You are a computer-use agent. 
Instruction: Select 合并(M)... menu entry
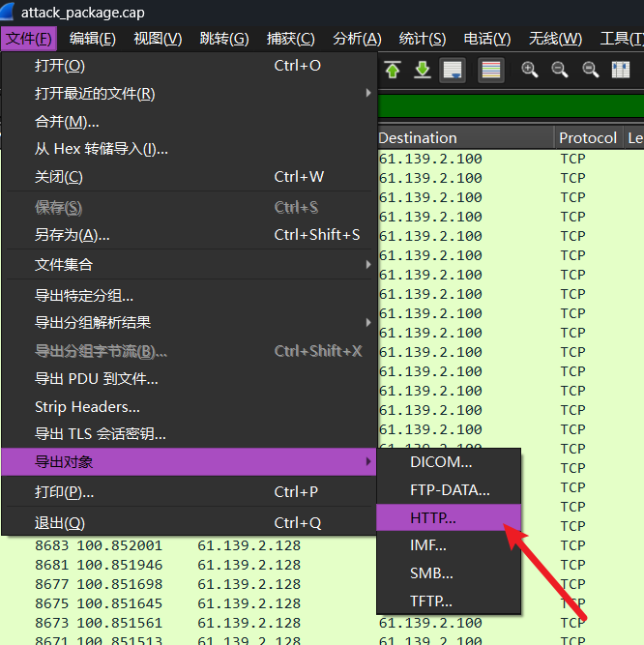tap(189, 121)
